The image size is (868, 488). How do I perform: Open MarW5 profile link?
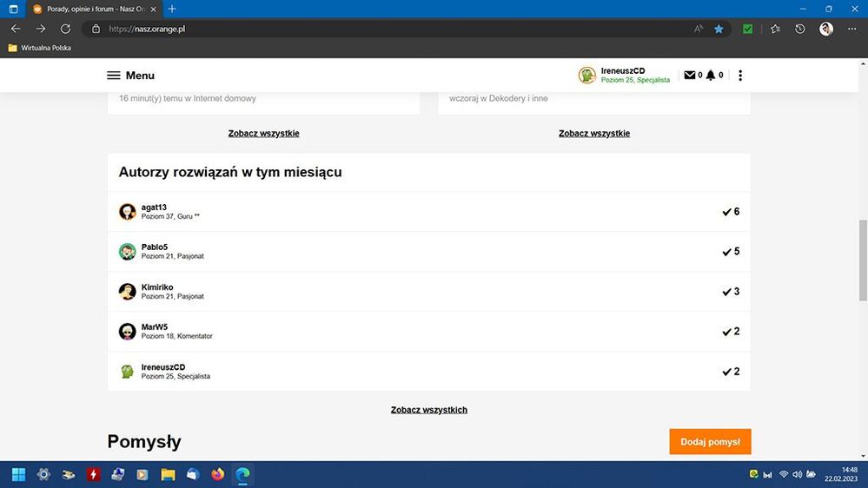pos(154,326)
